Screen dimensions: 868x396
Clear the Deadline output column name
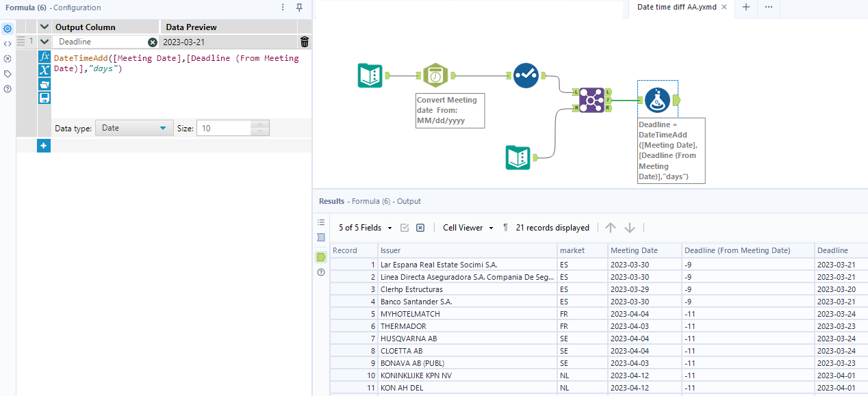(x=152, y=42)
